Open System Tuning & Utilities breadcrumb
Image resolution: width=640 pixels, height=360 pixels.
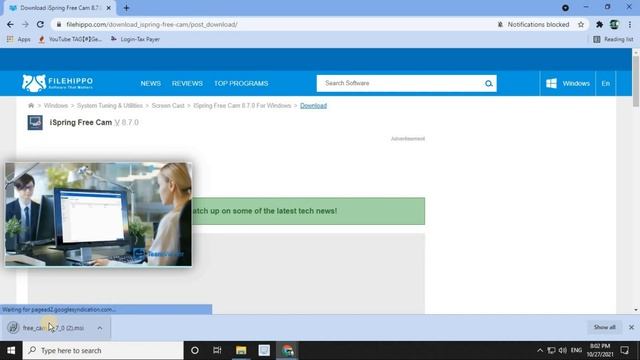(x=110, y=105)
